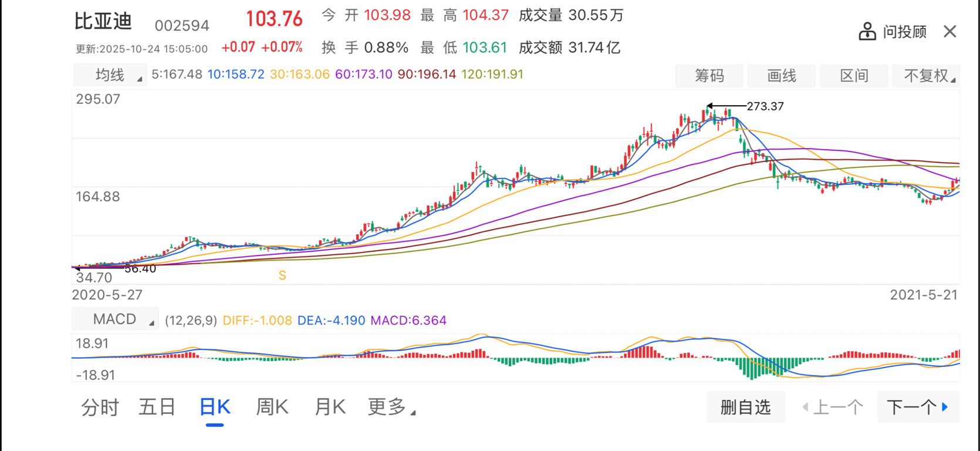Click the 90-day average value 90:196.14
This screenshot has height=451, width=980.
[427, 75]
